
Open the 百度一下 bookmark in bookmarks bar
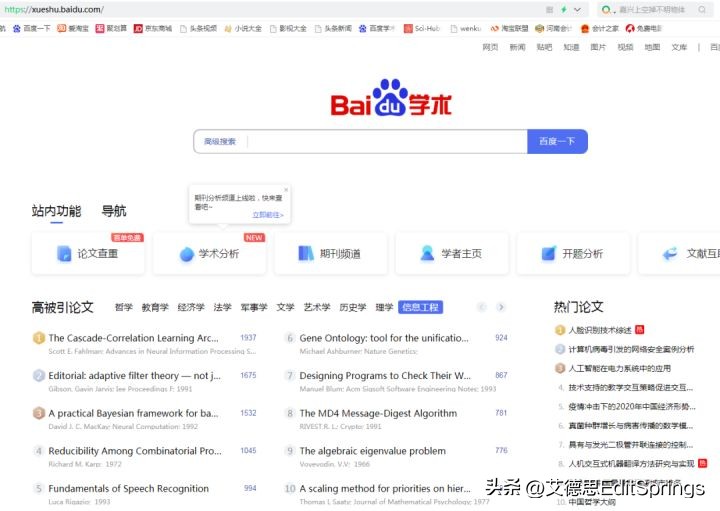(x=32, y=28)
